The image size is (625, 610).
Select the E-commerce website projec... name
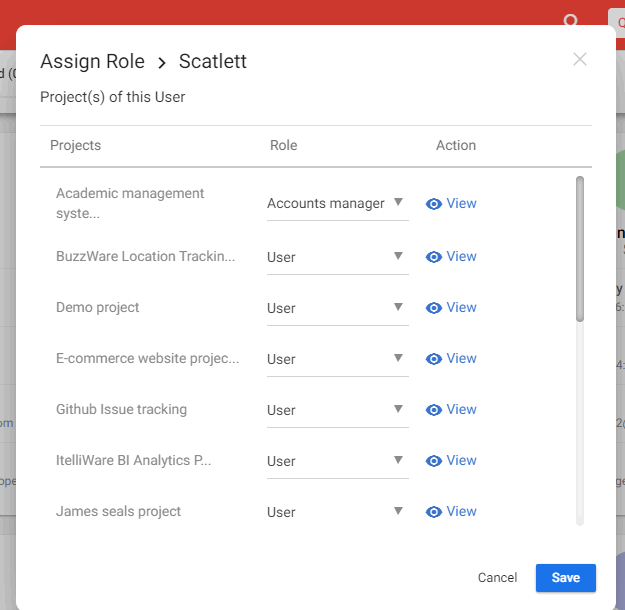point(147,358)
